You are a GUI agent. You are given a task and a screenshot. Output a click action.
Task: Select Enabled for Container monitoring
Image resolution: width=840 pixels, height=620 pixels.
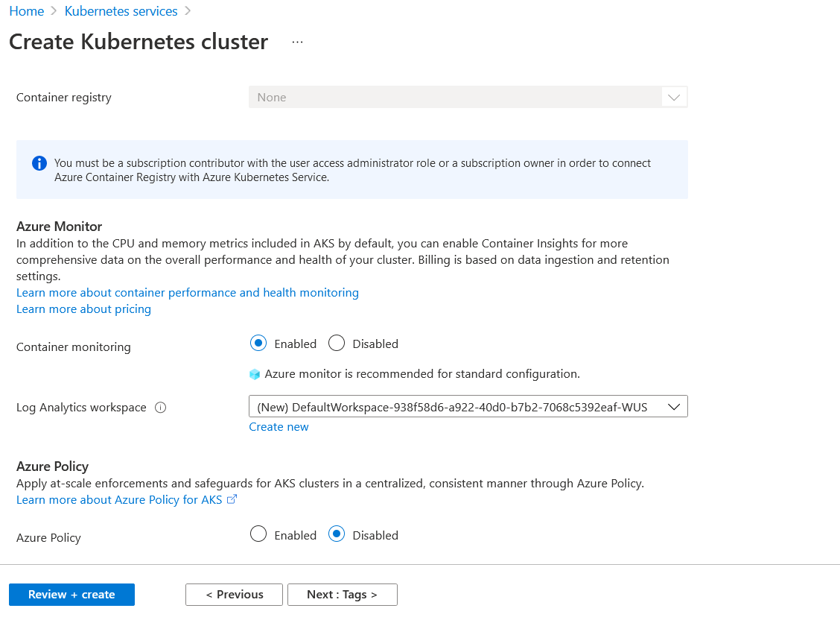point(258,343)
